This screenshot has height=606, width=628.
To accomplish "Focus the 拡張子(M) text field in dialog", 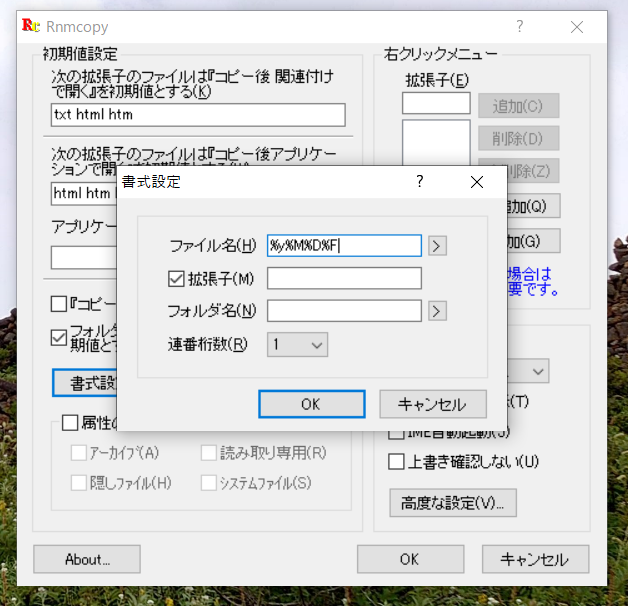I will [344, 278].
